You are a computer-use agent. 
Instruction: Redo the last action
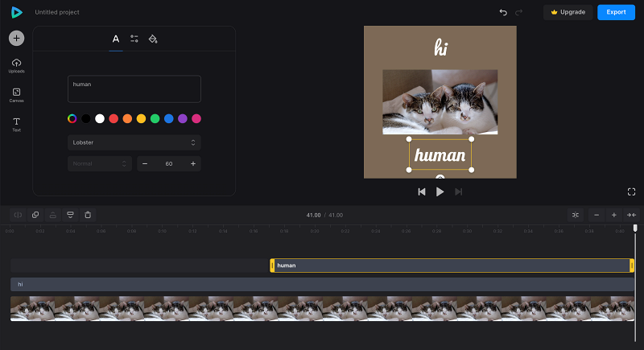pyautogui.click(x=518, y=12)
